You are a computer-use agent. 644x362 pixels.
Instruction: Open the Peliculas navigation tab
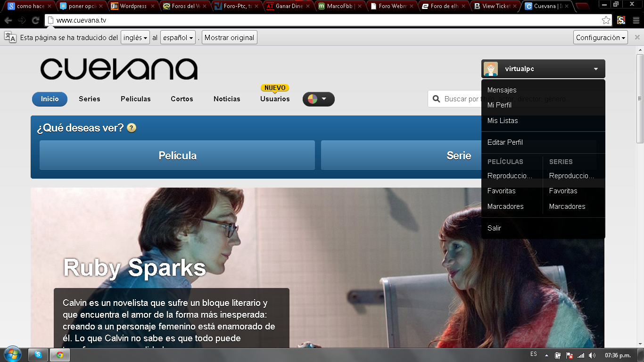[136, 99]
